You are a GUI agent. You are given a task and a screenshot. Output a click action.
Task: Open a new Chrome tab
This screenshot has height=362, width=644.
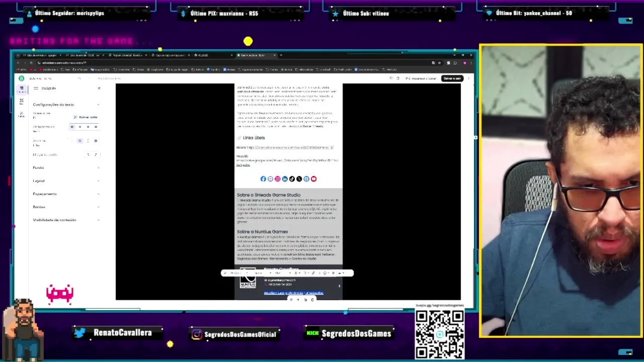pyautogui.click(x=281, y=55)
